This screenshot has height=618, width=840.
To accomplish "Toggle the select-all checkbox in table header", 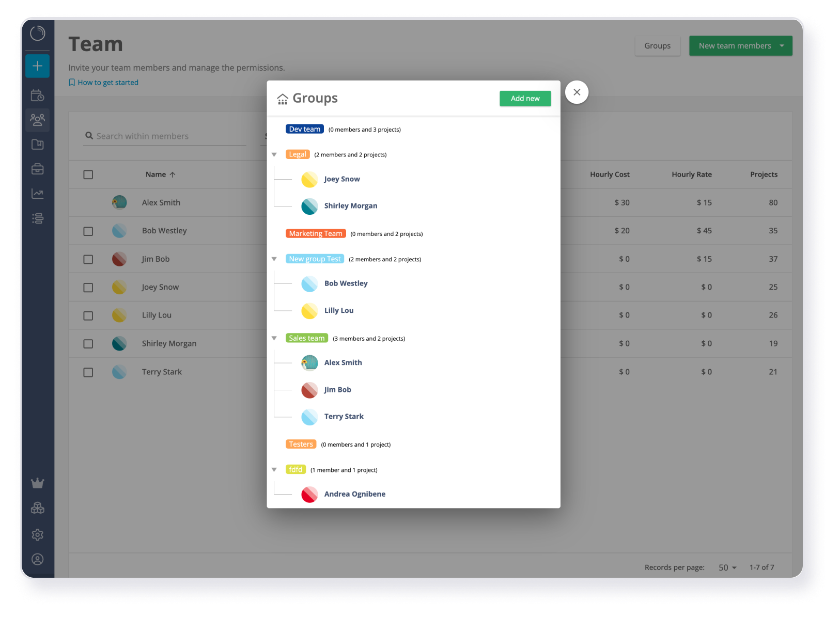I will point(88,175).
